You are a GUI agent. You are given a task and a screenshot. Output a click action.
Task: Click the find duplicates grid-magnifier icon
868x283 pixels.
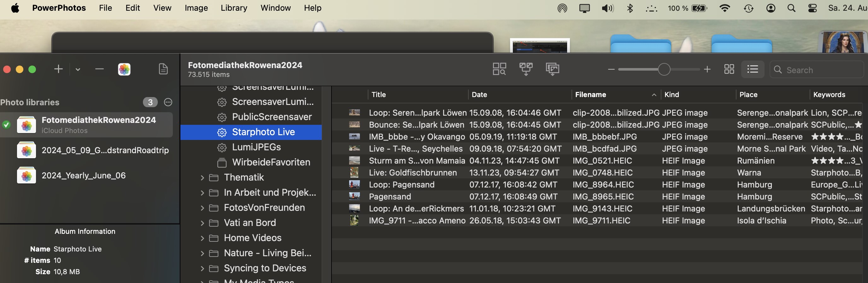coord(499,69)
